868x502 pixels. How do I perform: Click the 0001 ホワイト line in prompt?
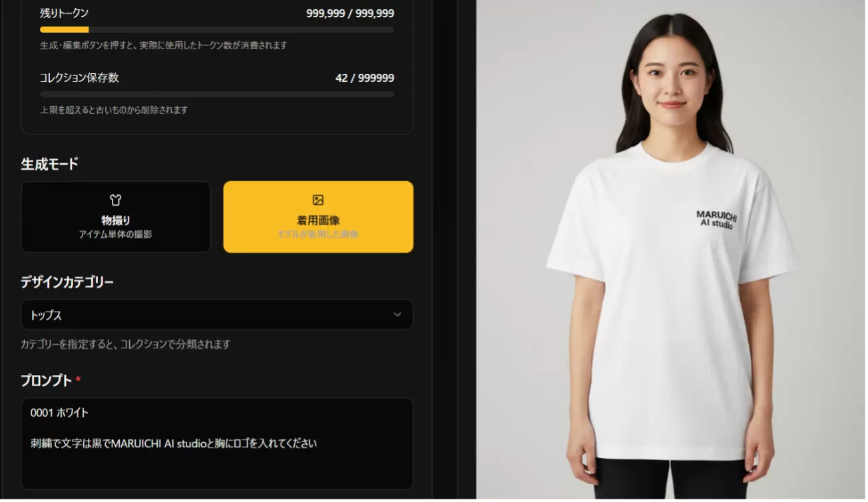pos(59,413)
